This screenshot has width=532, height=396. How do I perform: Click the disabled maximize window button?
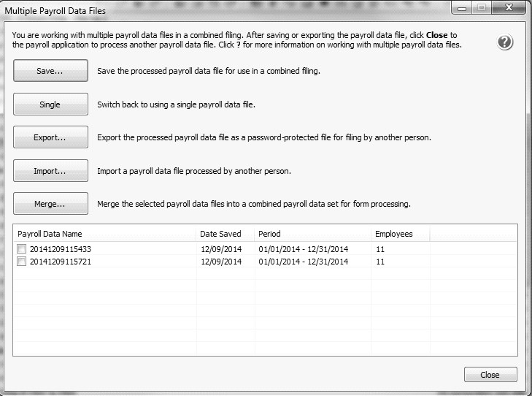[482, 7]
